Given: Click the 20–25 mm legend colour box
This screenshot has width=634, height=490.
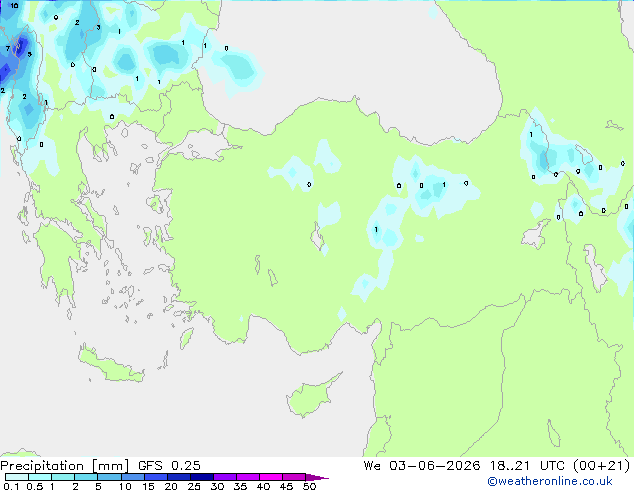Looking at the screenshot, I should (178, 477).
